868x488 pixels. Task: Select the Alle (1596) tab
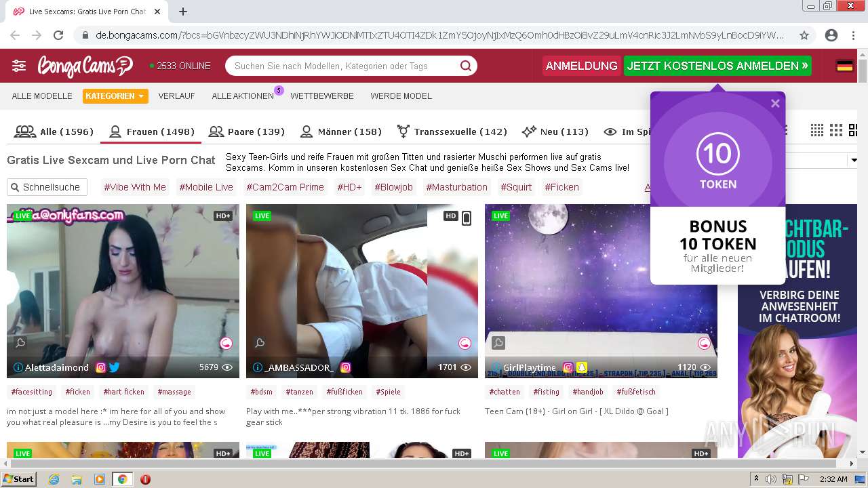click(54, 131)
